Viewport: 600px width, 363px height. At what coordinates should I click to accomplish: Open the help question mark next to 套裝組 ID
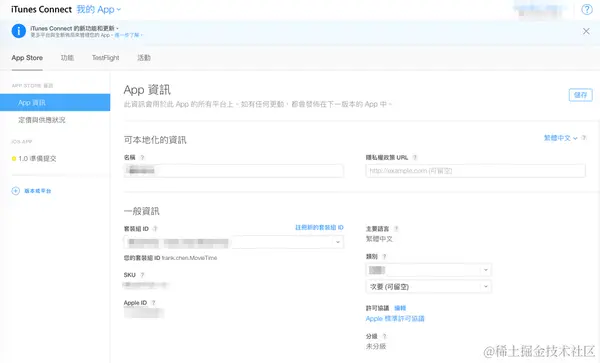[x=155, y=229]
